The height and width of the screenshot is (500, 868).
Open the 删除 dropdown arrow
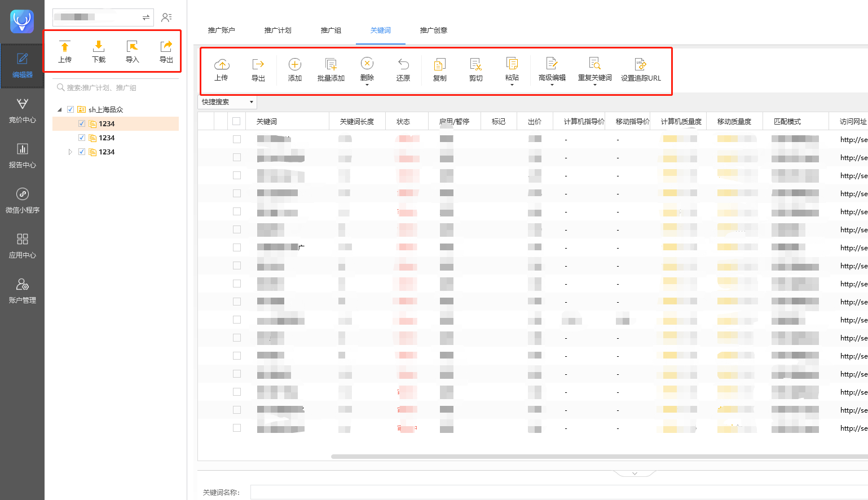367,85
